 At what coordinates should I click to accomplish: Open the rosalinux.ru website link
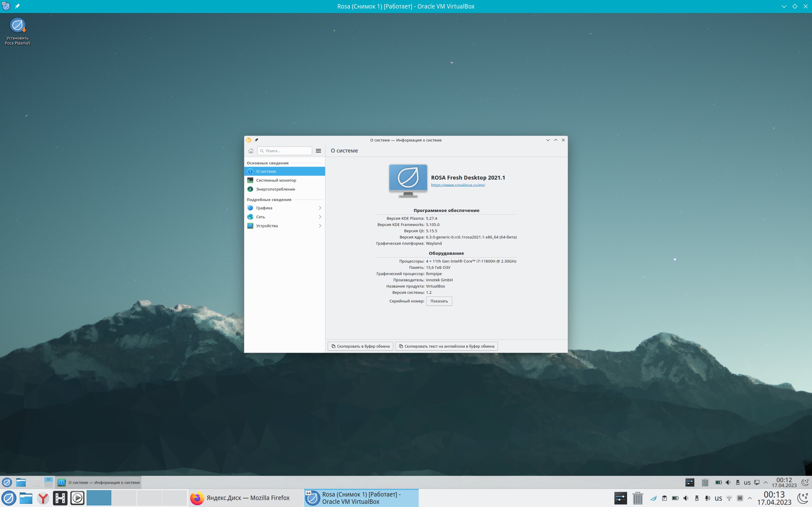pyautogui.click(x=458, y=185)
